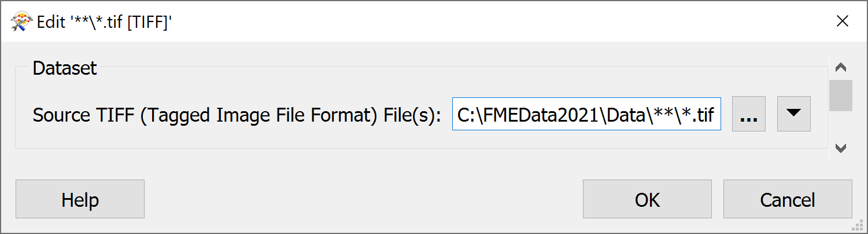Place cursor at the ".tif" extension in path
This screenshot has width=868, height=234.
(x=708, y=115)
